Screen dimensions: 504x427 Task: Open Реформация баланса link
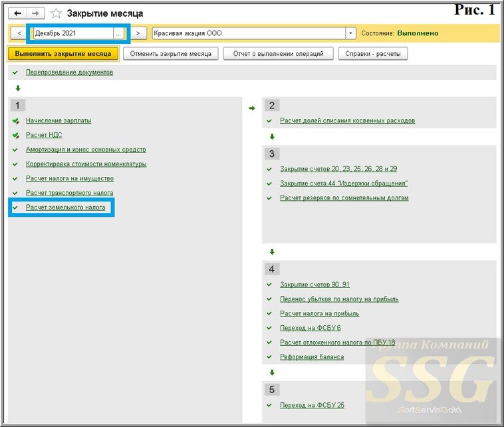pos(312,357)
